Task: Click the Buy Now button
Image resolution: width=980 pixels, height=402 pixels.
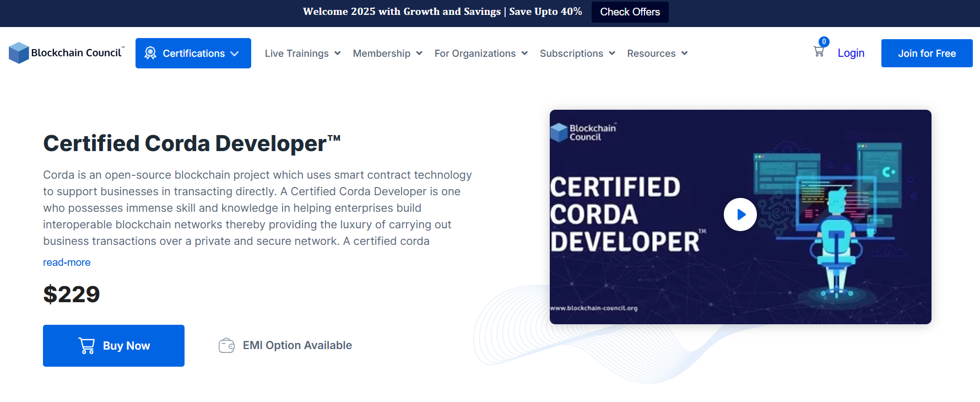Action: click(113, 346)
